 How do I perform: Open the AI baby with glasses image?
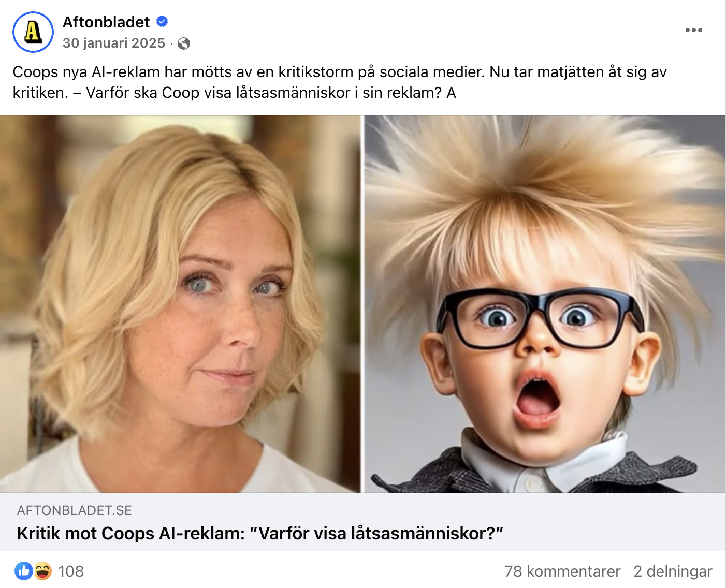(x=545, y=304)
